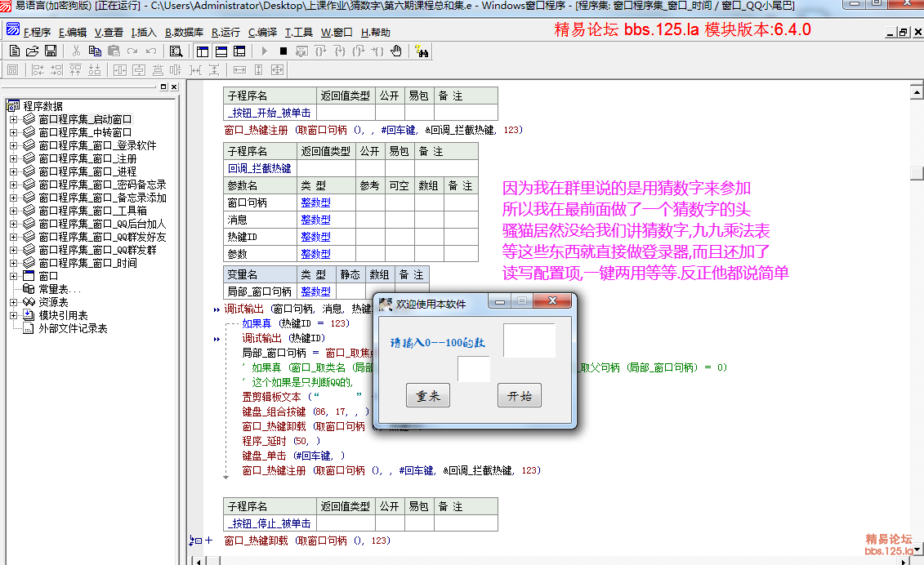This screenshot has width=924, height=565.
Task: Click the Open file folder icon
Action: click(32, 51)
